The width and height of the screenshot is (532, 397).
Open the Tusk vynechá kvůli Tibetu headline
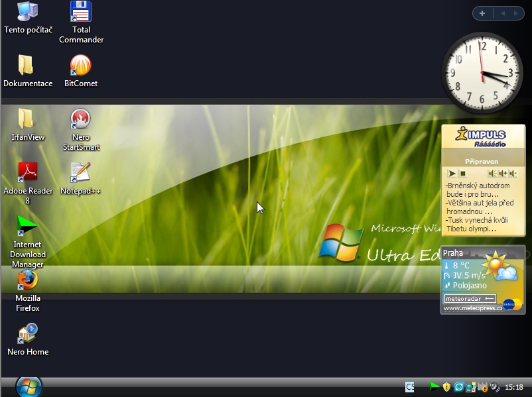pos(477,225)
